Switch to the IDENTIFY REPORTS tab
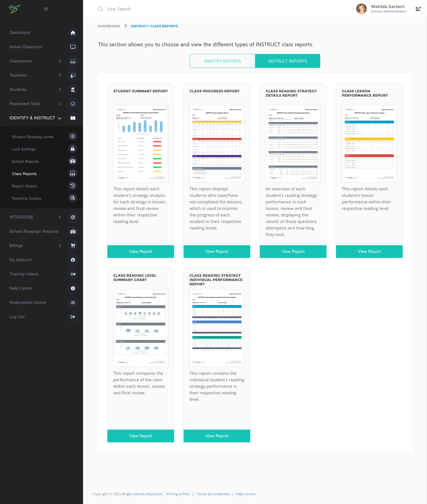427x504 pixels. [222, 61]
